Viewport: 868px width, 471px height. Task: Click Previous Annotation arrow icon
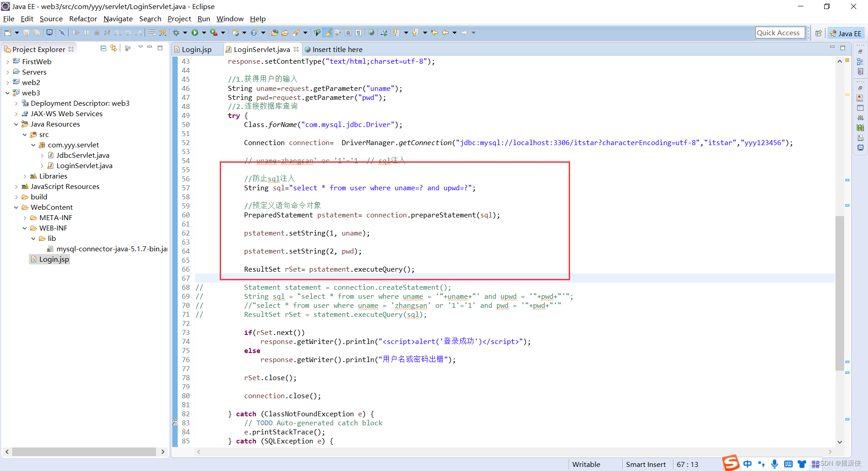coord(415,33)
